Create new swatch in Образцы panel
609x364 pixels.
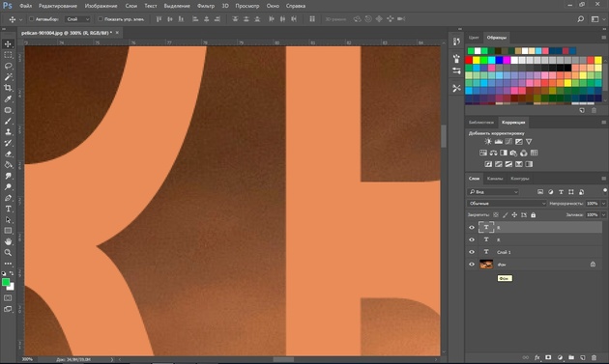[582, 110]
